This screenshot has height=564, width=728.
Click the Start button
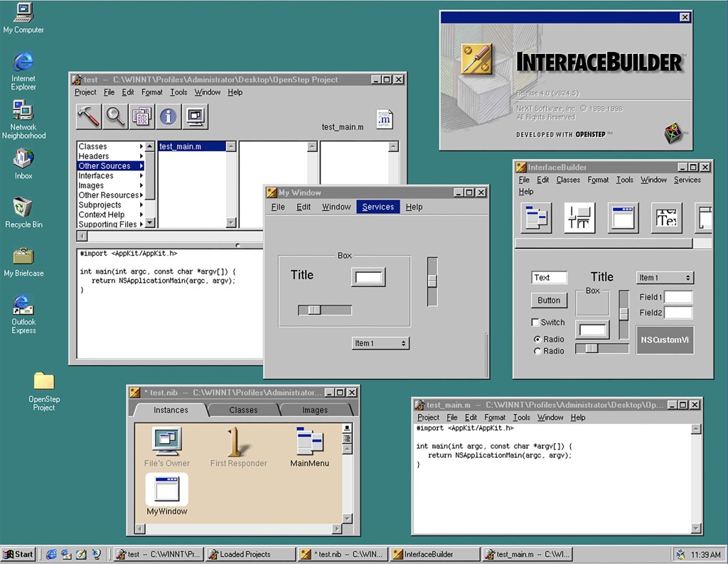(x=18, y=554)
